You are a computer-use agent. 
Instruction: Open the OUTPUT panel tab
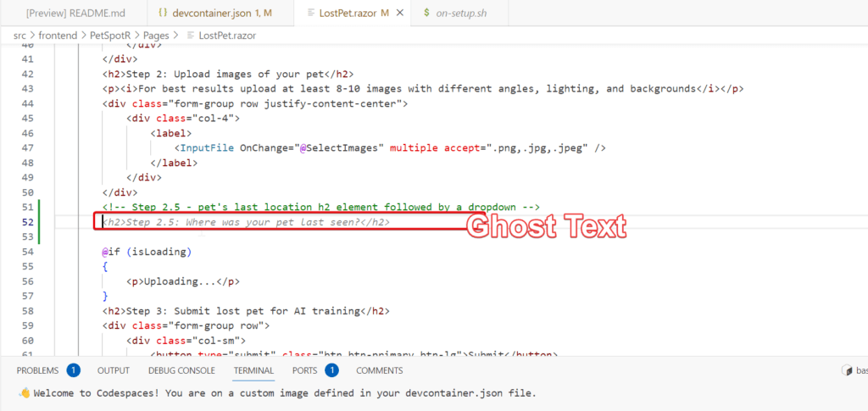tap(114, 370)
